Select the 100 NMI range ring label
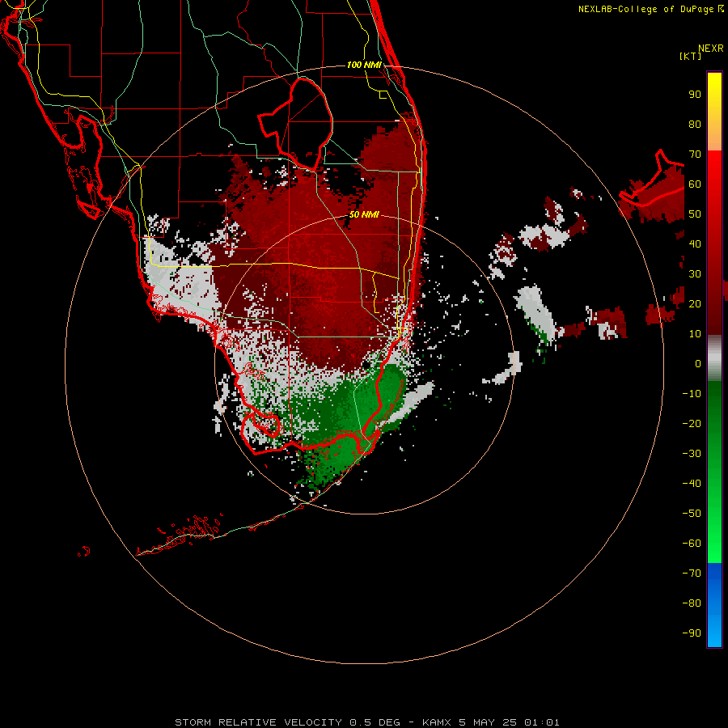This screenshot has width=728, height=728. (364, 65)
